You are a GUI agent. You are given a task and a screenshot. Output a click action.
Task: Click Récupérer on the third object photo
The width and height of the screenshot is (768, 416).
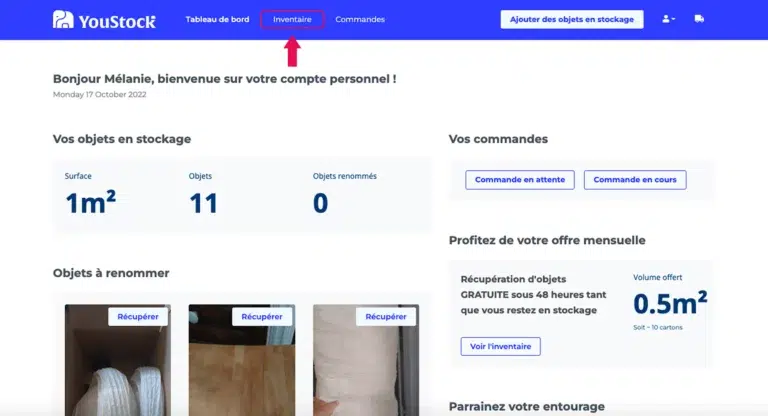tap(386, 317)
